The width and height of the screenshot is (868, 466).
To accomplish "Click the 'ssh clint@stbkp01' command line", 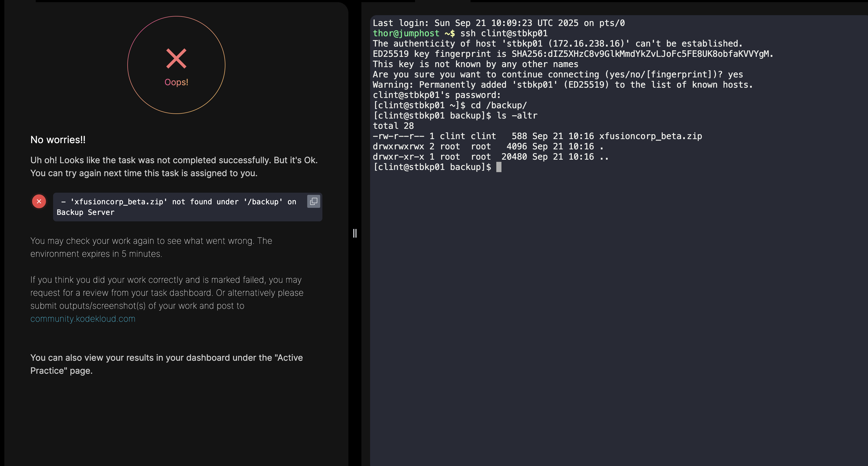I will pos(503,33).
